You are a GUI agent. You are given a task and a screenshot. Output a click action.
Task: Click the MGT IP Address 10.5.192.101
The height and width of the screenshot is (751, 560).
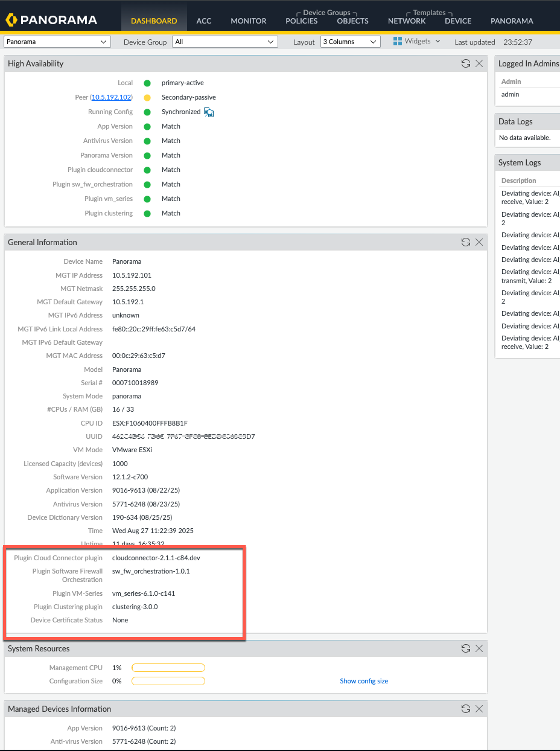(x=133, y=275)
